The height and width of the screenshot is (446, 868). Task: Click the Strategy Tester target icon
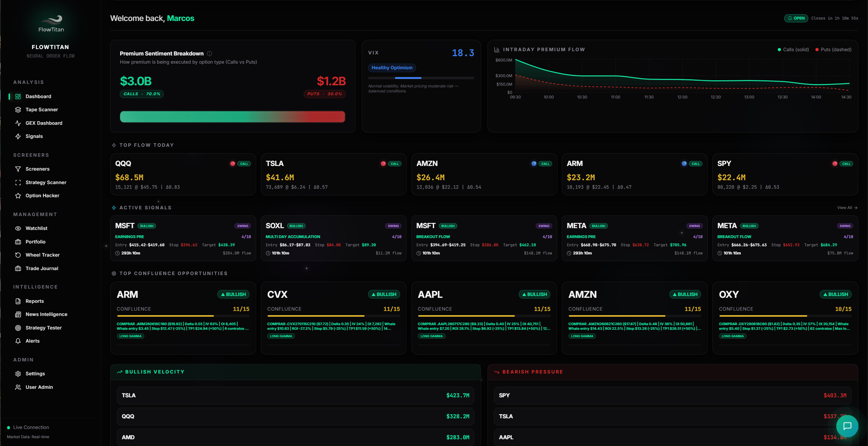(x=18, y=328)
